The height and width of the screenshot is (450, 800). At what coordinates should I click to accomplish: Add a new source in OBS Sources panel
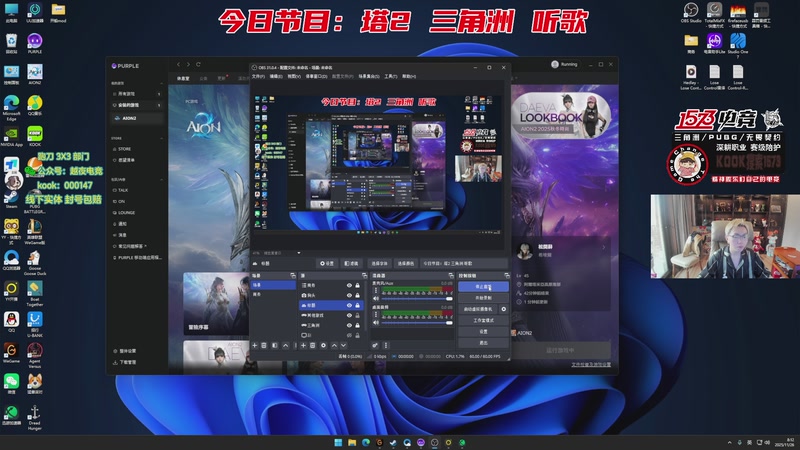tap(303, 345)
